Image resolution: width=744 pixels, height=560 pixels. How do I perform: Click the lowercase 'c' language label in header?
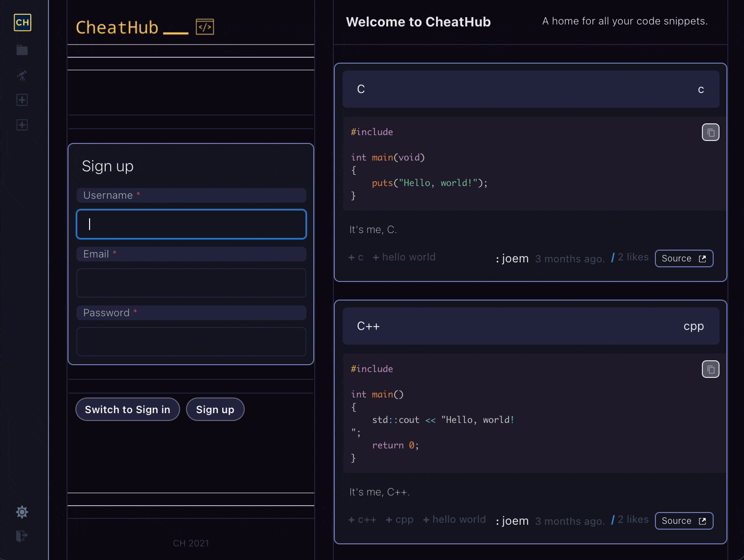coord(701,90)
